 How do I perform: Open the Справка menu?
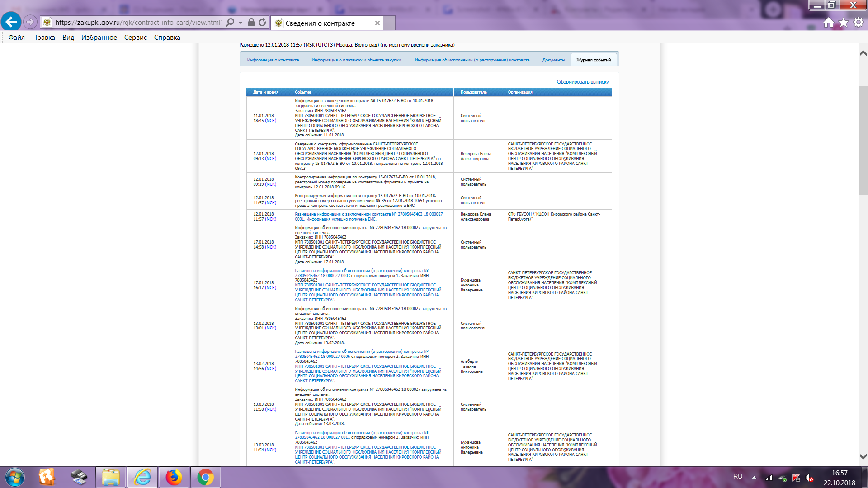coord(167,38)
